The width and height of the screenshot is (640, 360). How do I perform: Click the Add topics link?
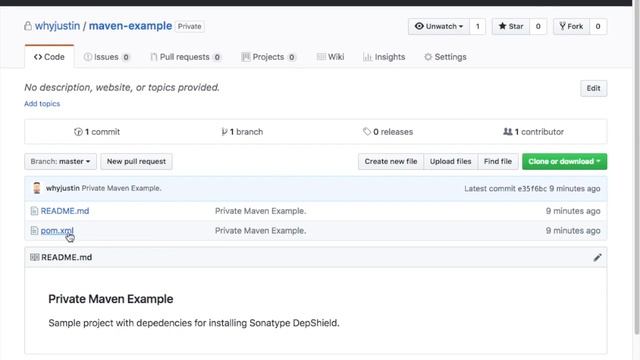(x=42, y=104)
